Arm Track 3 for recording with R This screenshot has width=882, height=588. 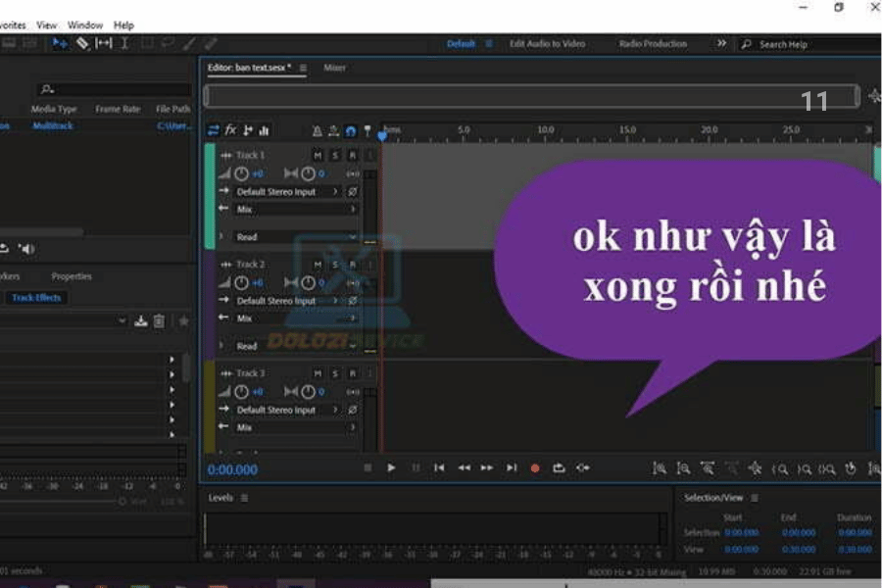pyautogui.click(x=352, y=373)
